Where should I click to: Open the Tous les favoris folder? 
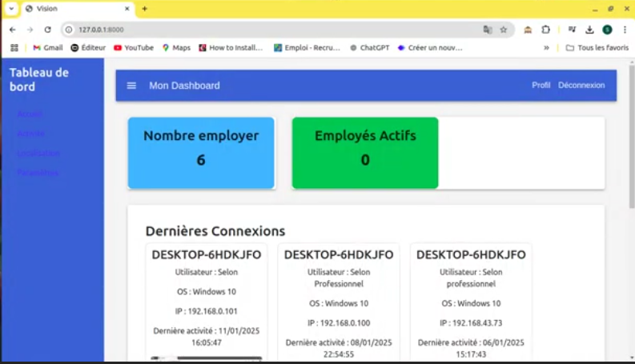597,48
